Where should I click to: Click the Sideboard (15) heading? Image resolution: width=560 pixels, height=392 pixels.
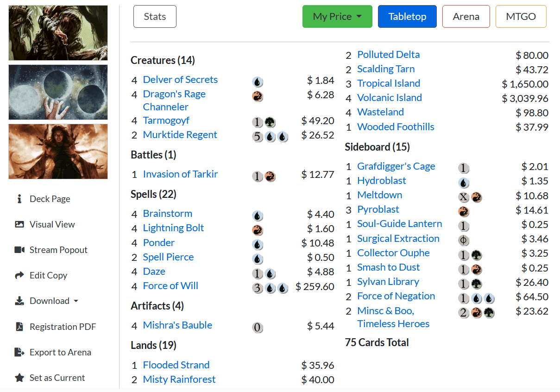pos(378,147)
